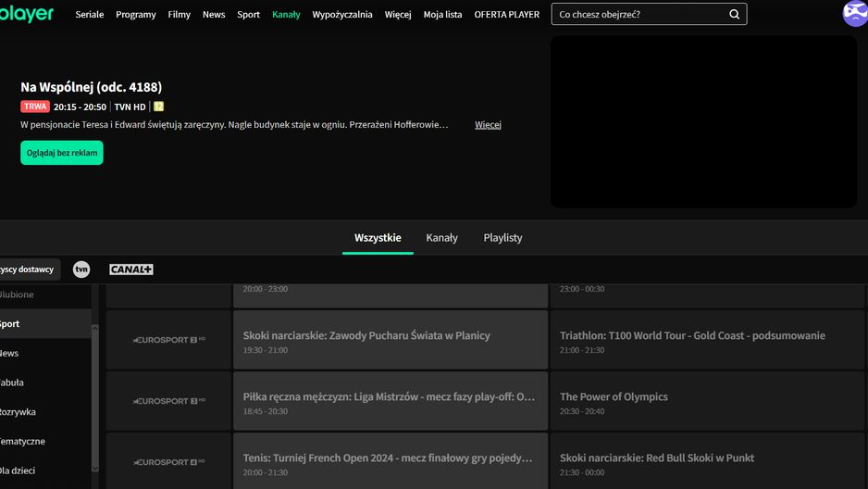This screenshot has width=868, height=489.
Task: Filter by the TVN provider logo
Action: click(x=81, y=270)
